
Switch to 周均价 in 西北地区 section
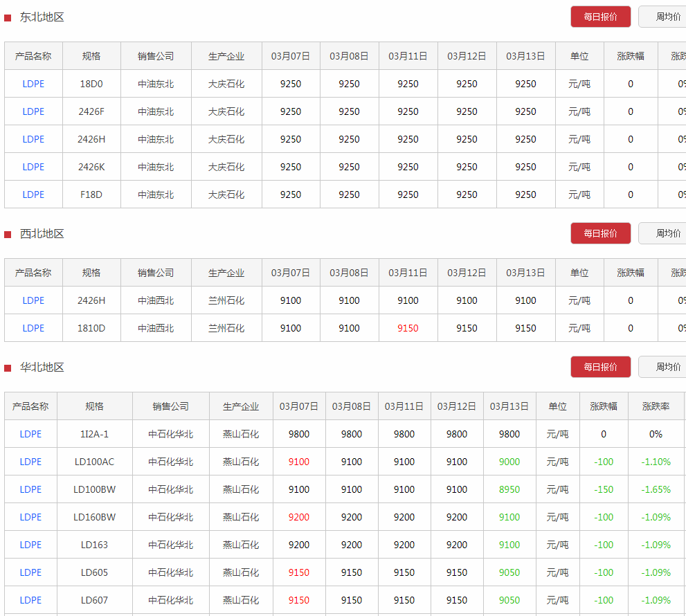tap(665, 233)
